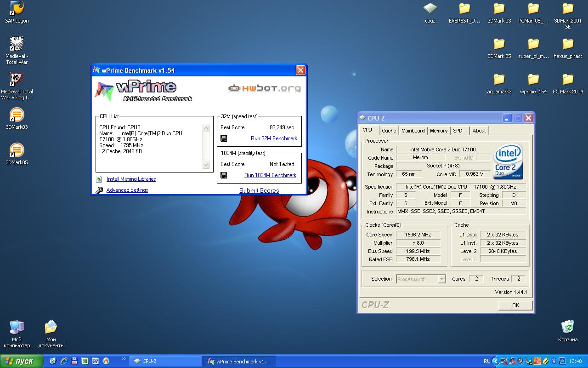The height and width of the screenshot is (368, 588).
Task: Select the 3DMark2001 SE folder
Action: point(568,16)
